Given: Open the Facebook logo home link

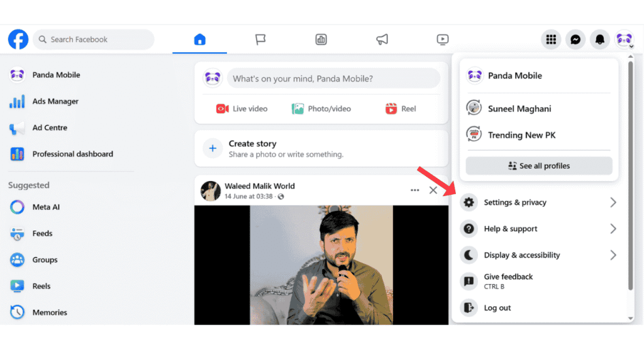Looking at the screenshot, I should 18,40.
